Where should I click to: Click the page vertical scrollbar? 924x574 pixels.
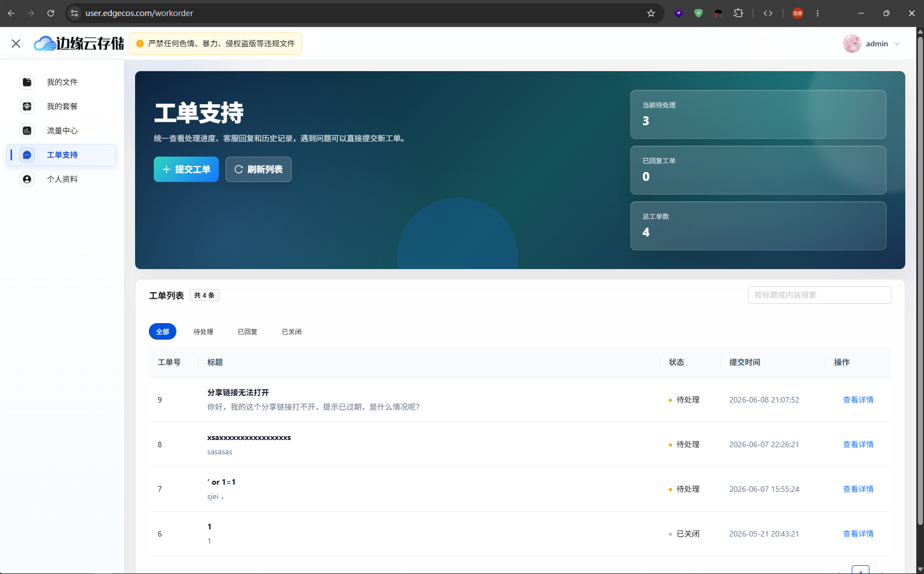tap(920, 281)
